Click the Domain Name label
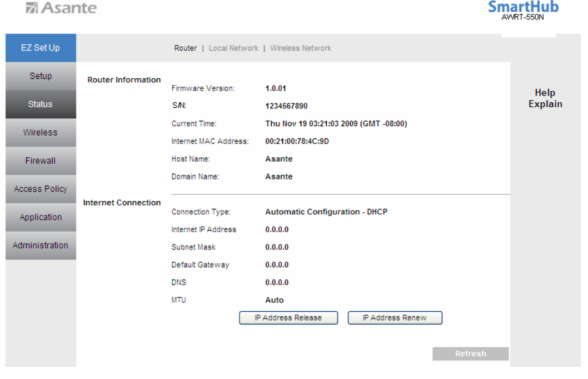The image size is (588, 379). coord(195,177)
